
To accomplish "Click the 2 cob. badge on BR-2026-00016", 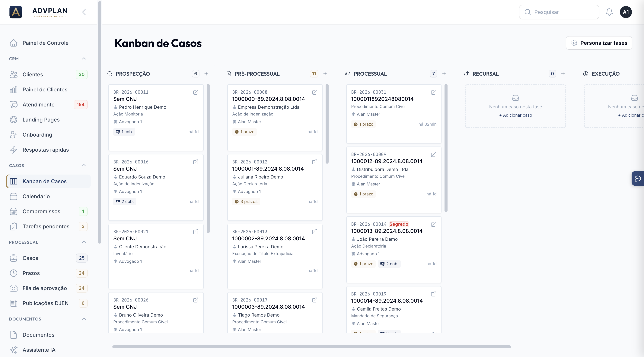I will 125,201.
